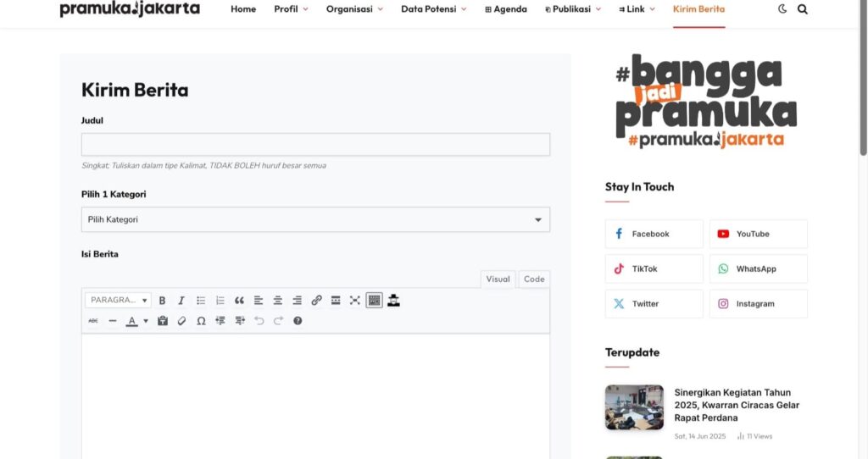
Task: Apply strikethrough formatting
Action: click(93, 321)
